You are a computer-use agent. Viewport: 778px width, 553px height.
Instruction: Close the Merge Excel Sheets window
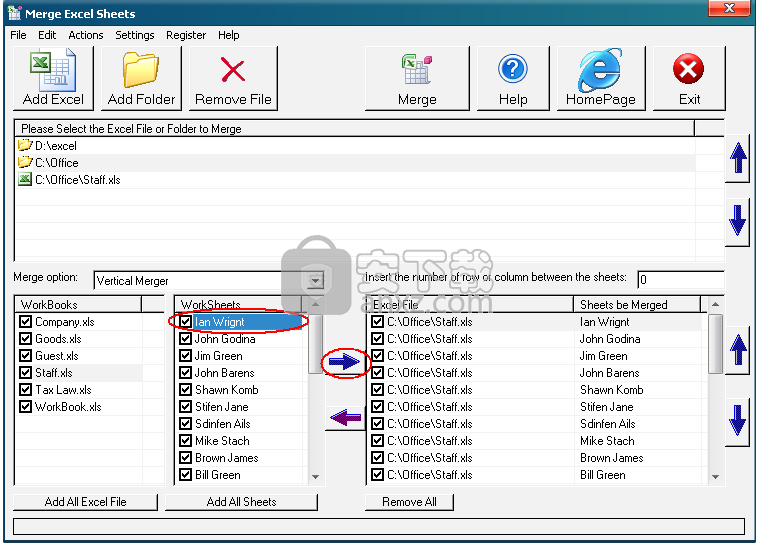(729, 8)
